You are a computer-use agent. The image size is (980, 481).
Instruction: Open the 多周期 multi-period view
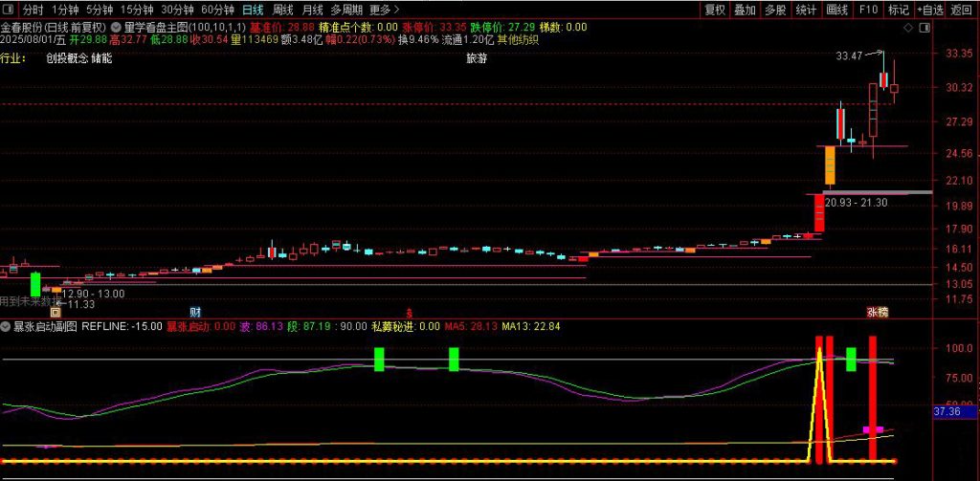coord(346,10)
